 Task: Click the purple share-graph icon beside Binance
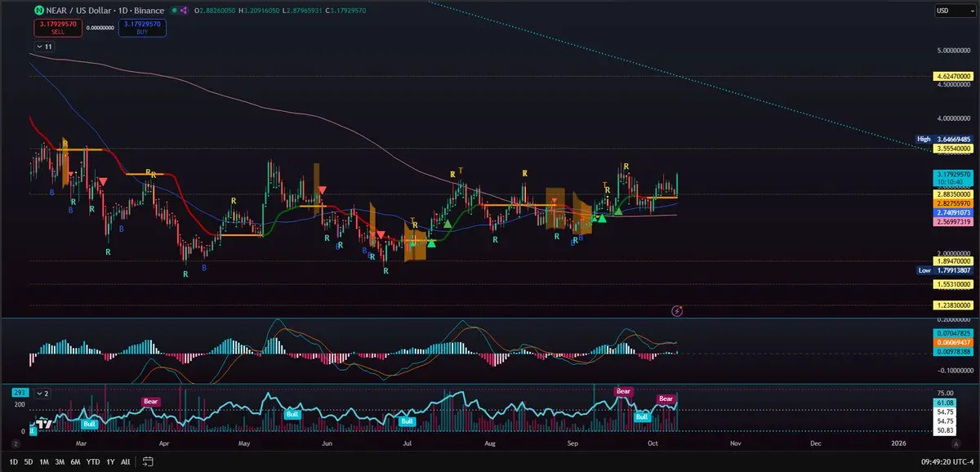pos(184,11)
